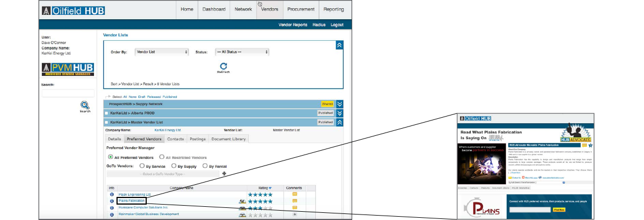
Task: Click the Oilfield HUB logo
Action: coord(73,10)
